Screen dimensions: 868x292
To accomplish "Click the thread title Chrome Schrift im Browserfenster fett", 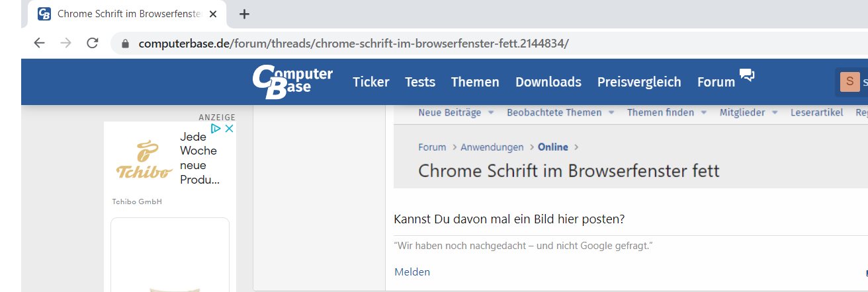I will tap(569, 171).
